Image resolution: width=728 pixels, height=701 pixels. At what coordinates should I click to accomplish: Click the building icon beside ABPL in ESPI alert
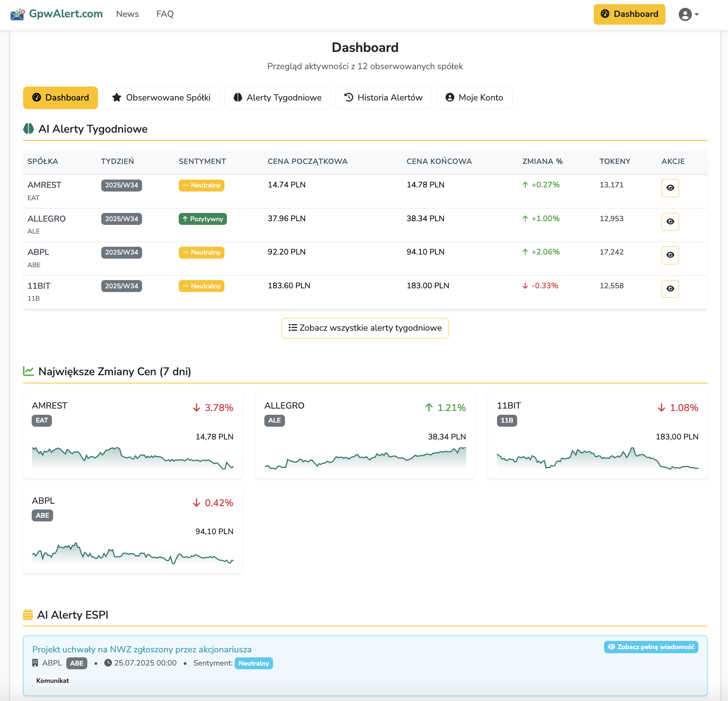point(35,663)
